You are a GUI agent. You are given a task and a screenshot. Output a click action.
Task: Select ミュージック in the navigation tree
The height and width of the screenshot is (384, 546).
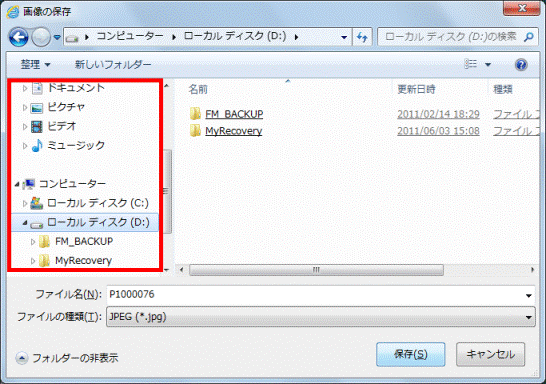point(76,145)
